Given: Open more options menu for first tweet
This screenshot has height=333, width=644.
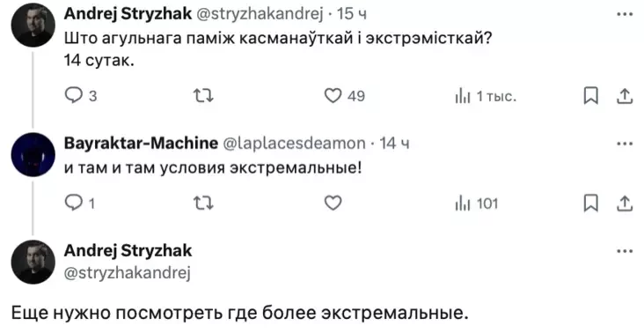Looking at the screenshot, I should [625, 14].
